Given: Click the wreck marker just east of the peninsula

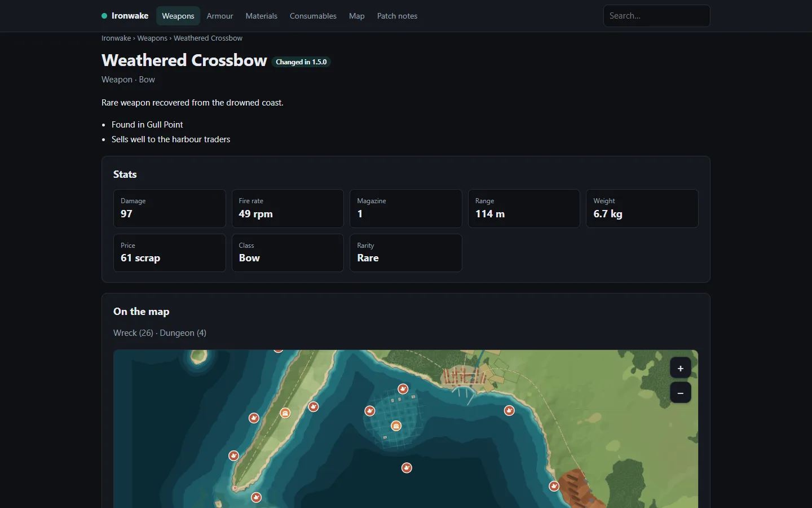Looking at the screenshot, I should tap(314, 406).
